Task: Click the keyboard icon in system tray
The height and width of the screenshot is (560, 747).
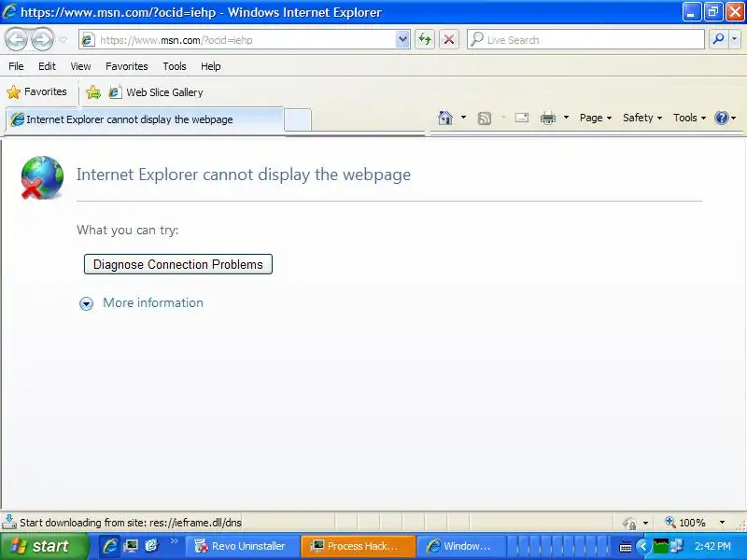Action: [626, 547]
